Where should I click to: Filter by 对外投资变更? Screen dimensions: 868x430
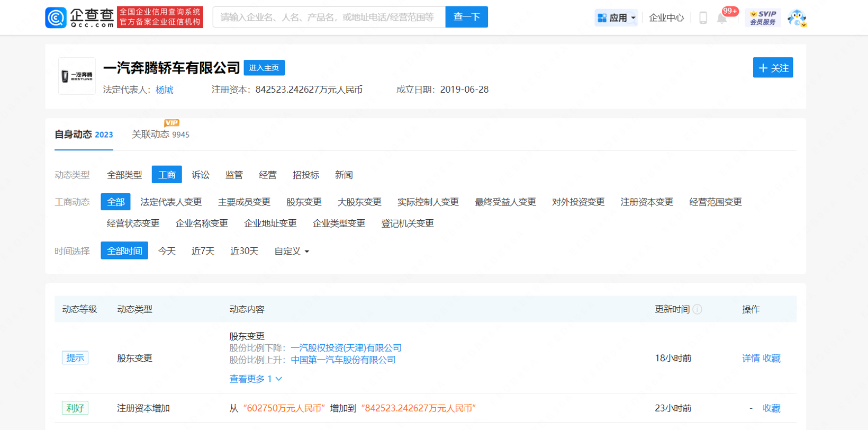click(578, 202)
